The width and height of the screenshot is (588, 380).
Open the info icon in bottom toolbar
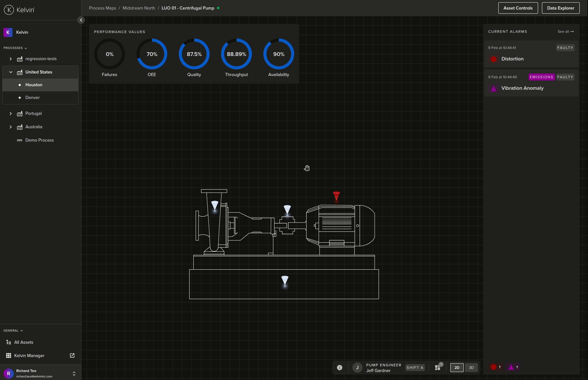tap(340, 368)
